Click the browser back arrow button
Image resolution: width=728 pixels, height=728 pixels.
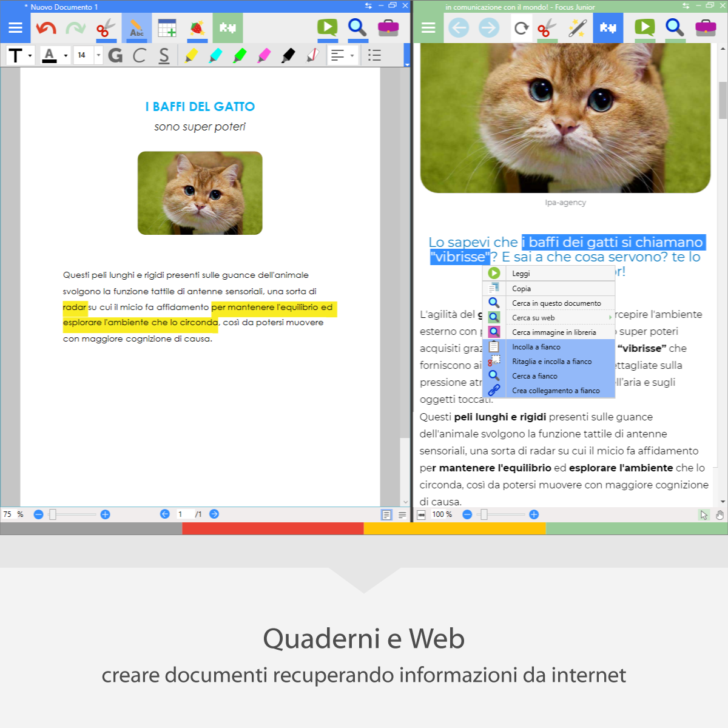click(x=459, y=28)
